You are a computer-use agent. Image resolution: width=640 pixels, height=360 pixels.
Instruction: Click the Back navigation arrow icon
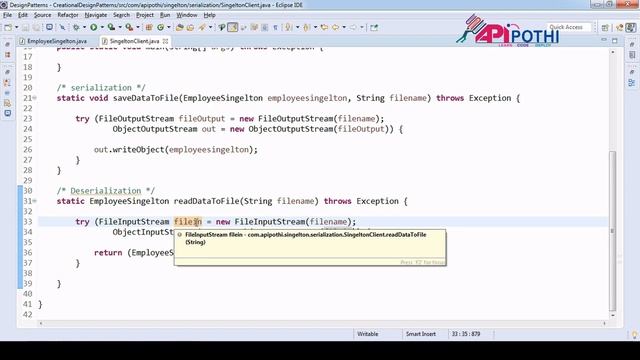coord(336,27)
